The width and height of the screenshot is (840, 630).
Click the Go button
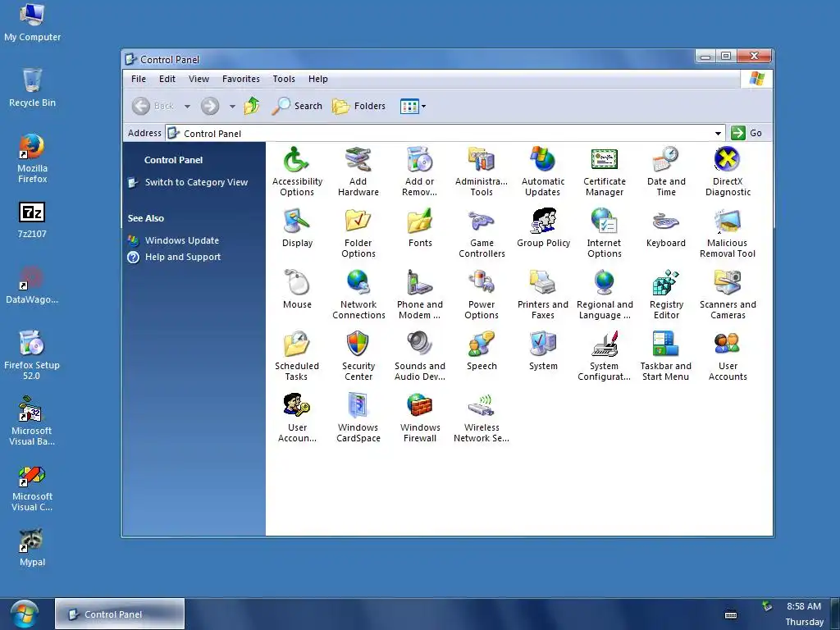click(746, 133)
